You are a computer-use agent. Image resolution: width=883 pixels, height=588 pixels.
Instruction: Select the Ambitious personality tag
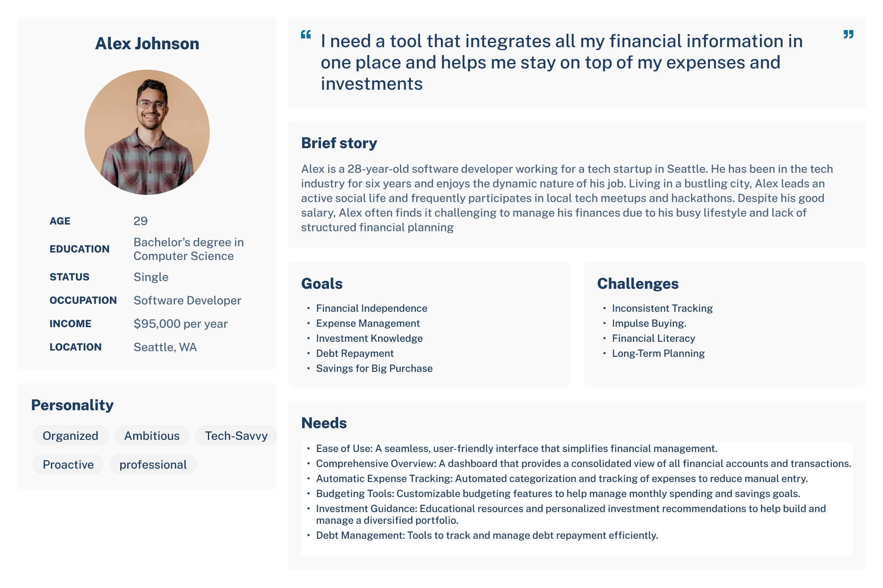point(152,436)
